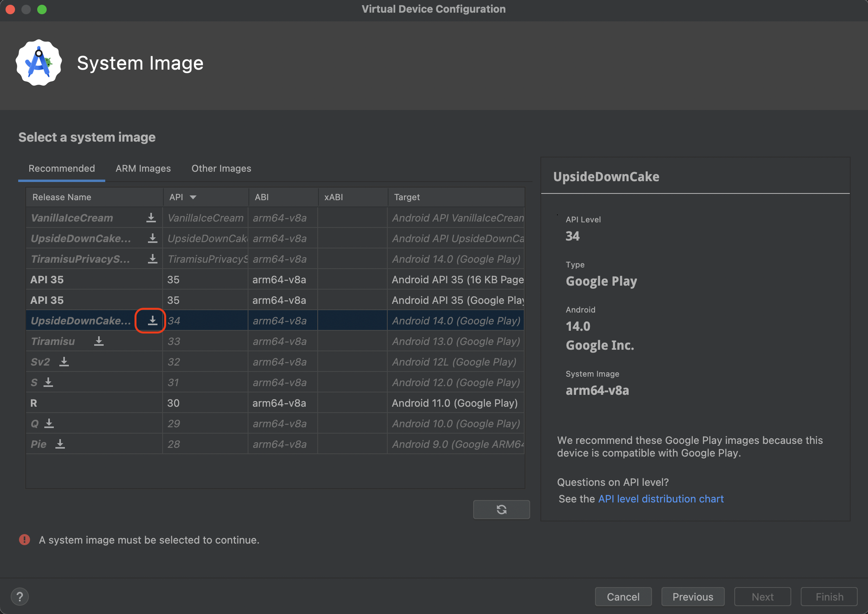The height and width of the screenshot is (614, 868).
Task: Select the Android 12.0 (Google Play) target cell
Action: [456, 383]
